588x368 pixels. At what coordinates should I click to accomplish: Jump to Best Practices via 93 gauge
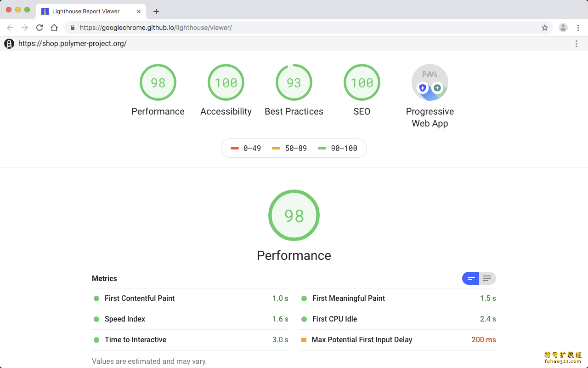[294, 82]
